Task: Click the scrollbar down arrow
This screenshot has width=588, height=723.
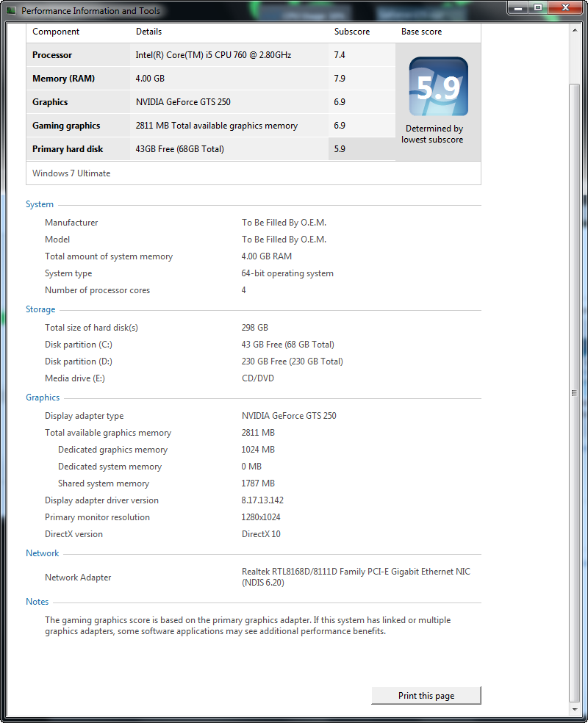Action: pos(574,709)
